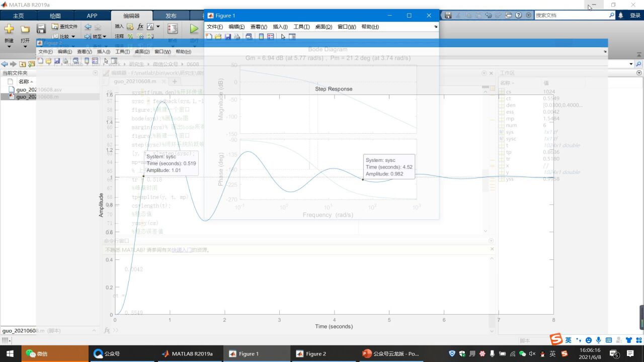Open File (文件) menu in Figure 1
The image size is (644, 362).
[x=215, y=27]
